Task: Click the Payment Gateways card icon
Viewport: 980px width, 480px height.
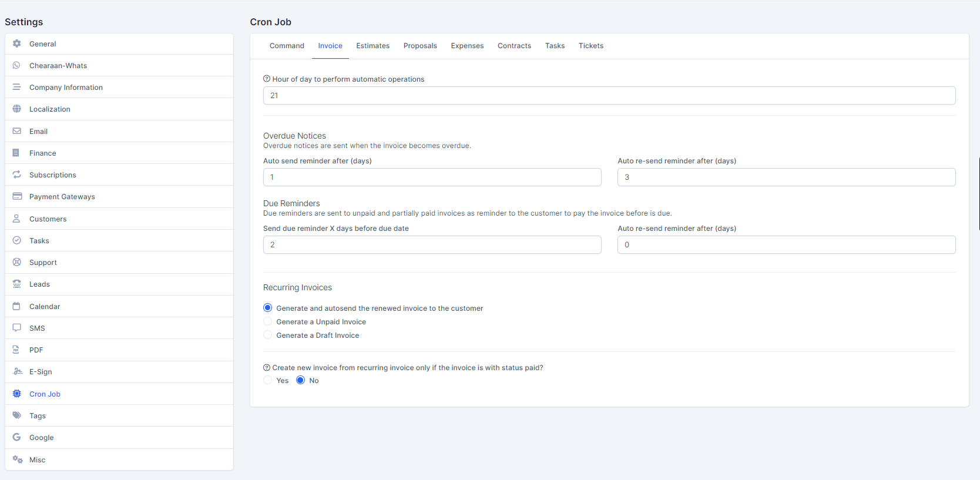Action: tap(16, 196)
